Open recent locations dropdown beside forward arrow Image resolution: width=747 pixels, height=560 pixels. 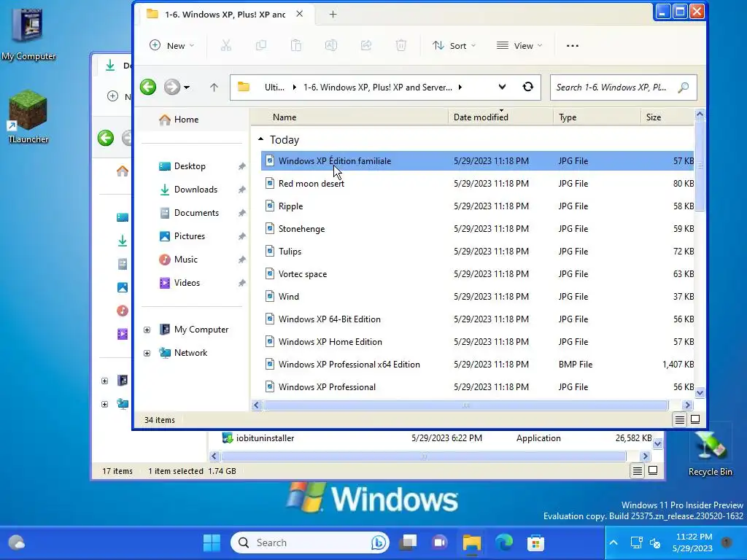pos(187,87)
